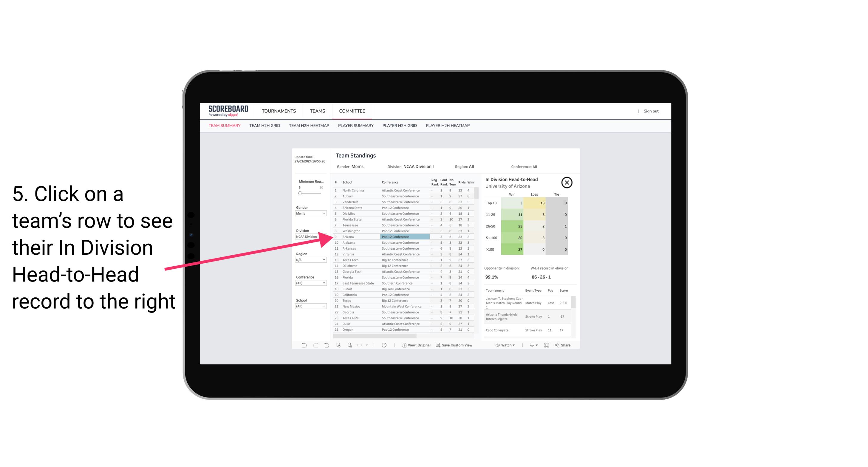Click the clock/update time icon
The image size is (868, 467).
pos(384,345)
